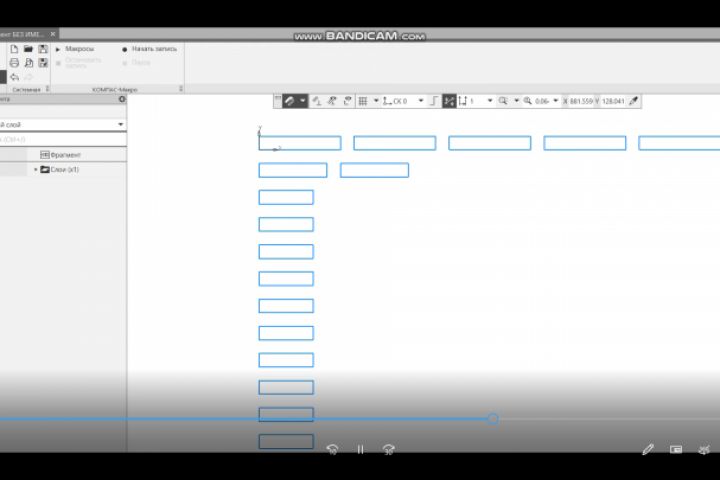Undo the last action with the back arrow

(x=14, y=77)
